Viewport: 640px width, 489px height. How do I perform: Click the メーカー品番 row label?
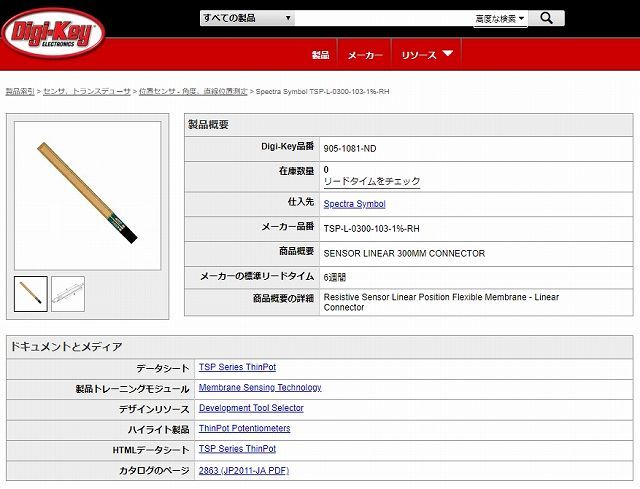tap(287, 226)
